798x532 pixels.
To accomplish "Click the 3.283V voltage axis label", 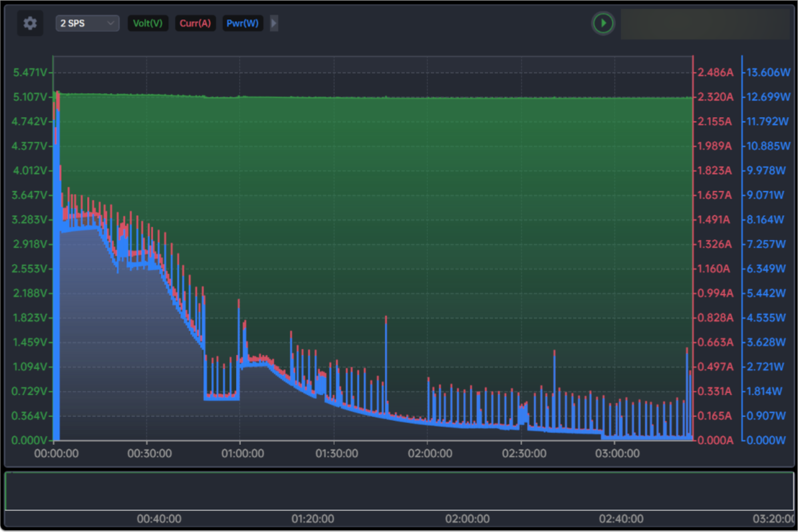I will [31, 219].
